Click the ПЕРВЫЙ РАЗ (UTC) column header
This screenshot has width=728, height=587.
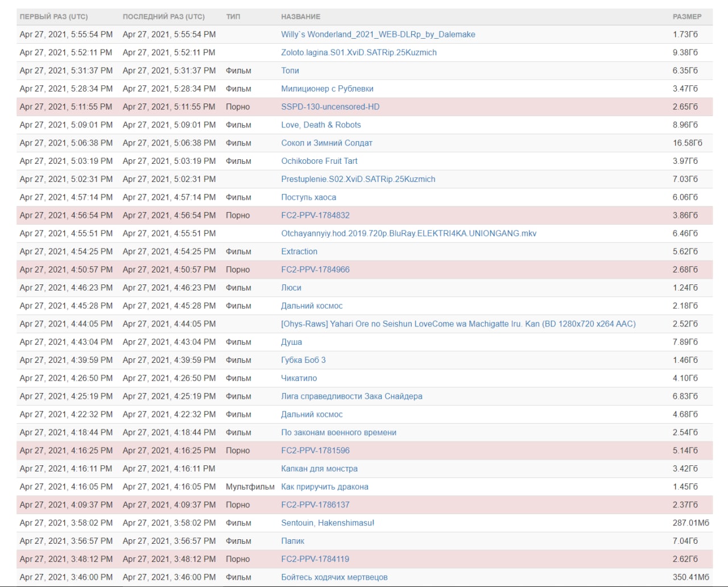tap(53, 16)
